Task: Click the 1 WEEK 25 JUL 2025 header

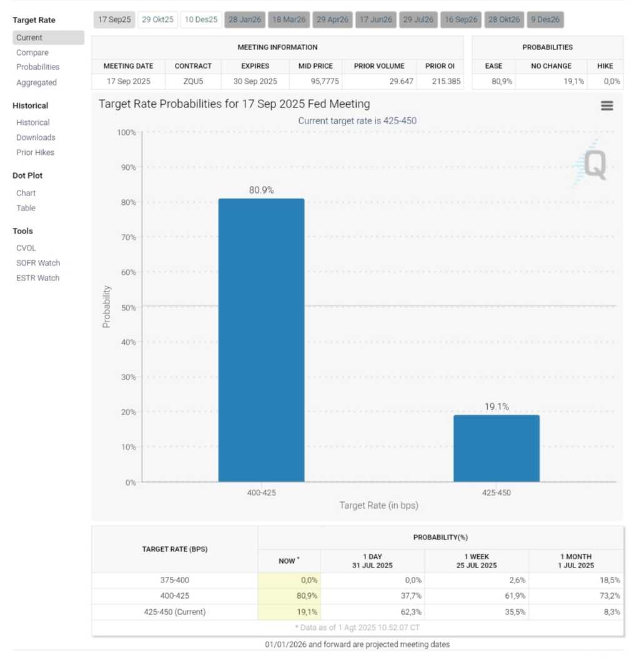Action: click(477, 561)
